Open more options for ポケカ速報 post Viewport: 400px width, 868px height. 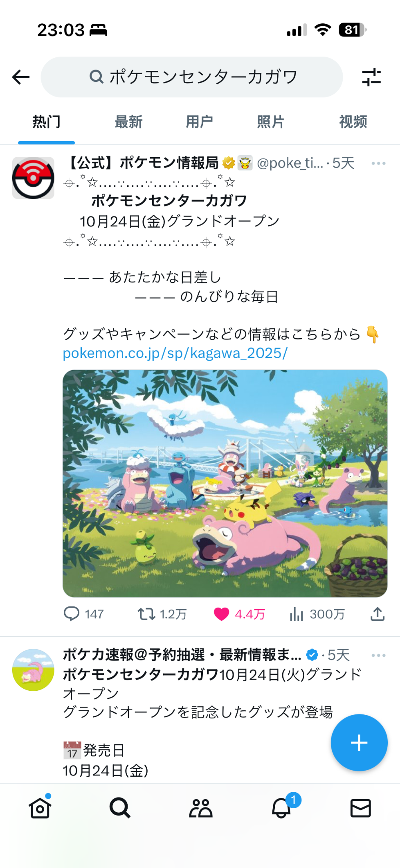[x=378, y=656]
